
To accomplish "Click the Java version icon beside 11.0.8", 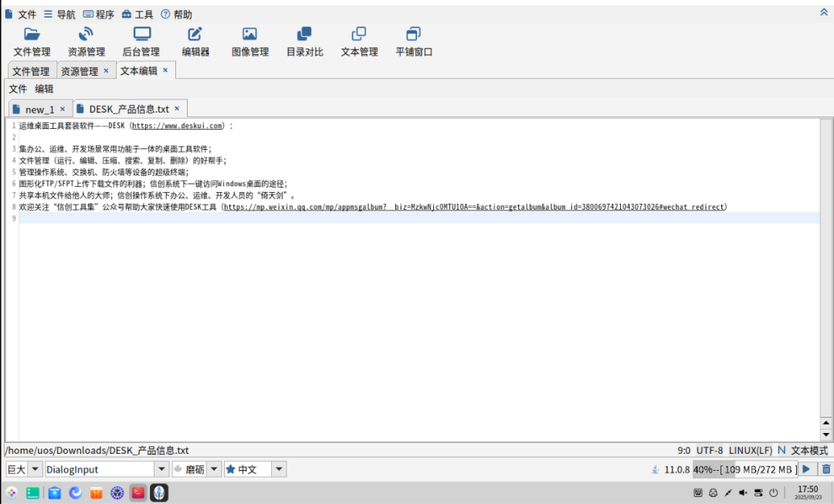I will point(656,469).
